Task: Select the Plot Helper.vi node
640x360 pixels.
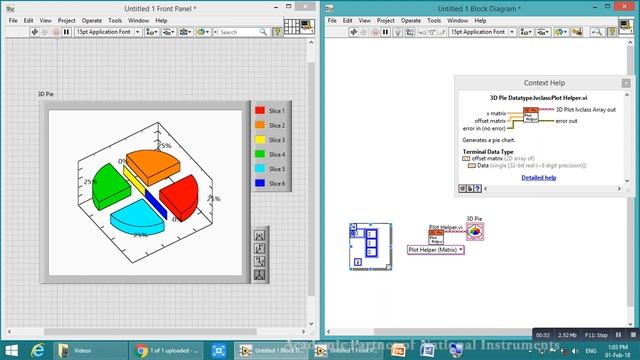Action: tap(436, 237)
